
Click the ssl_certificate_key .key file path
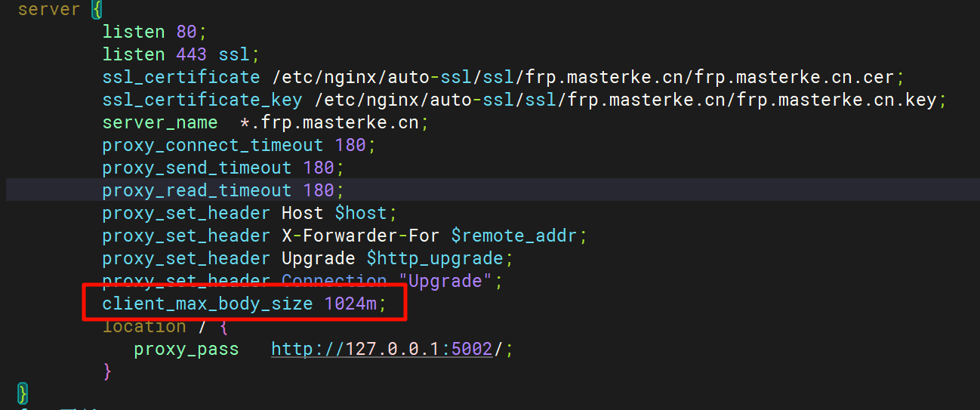pos(625,100)
